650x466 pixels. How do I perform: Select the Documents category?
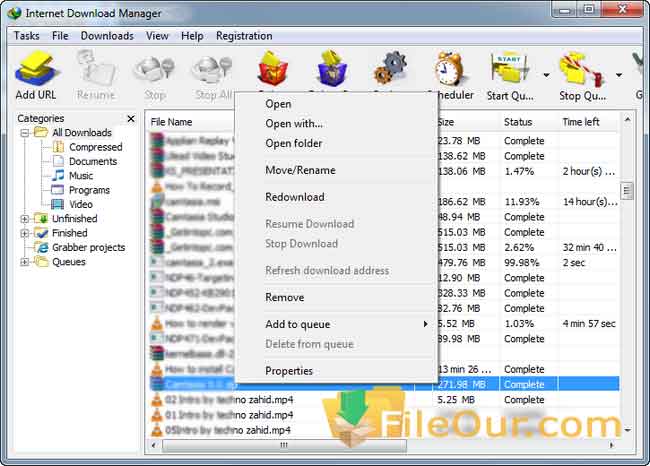(93, 161)
